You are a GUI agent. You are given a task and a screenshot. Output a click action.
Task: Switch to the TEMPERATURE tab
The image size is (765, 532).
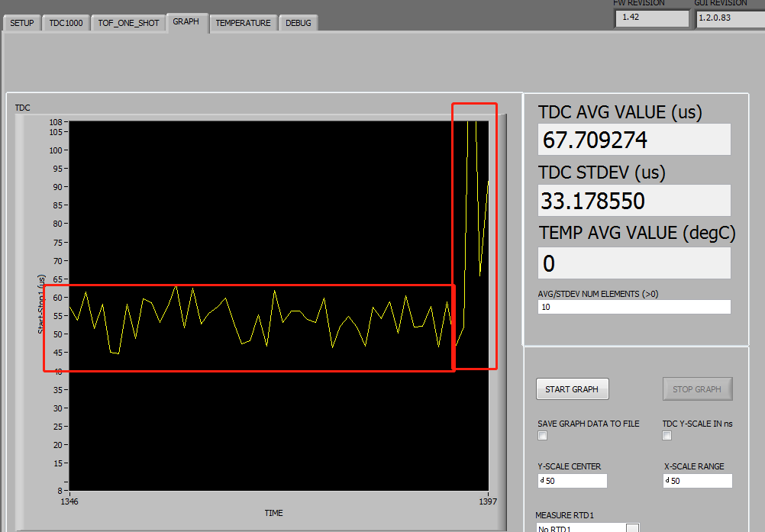pos(243,23)
